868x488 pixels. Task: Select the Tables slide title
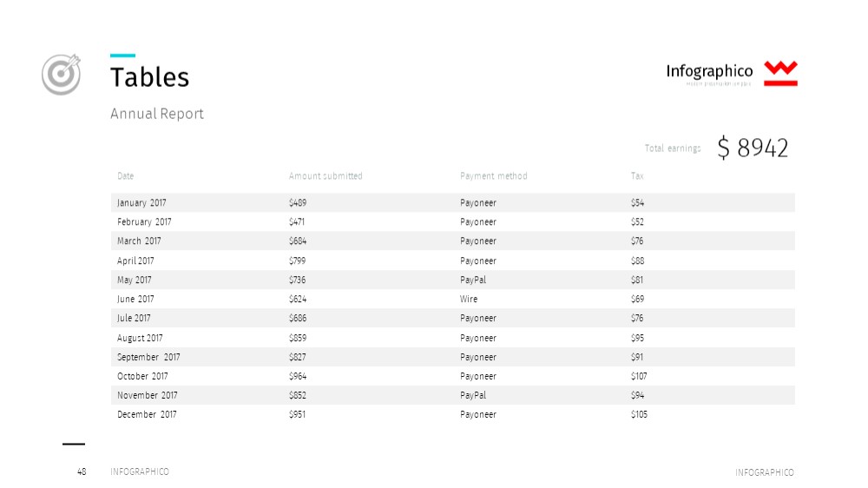[149, 77]
